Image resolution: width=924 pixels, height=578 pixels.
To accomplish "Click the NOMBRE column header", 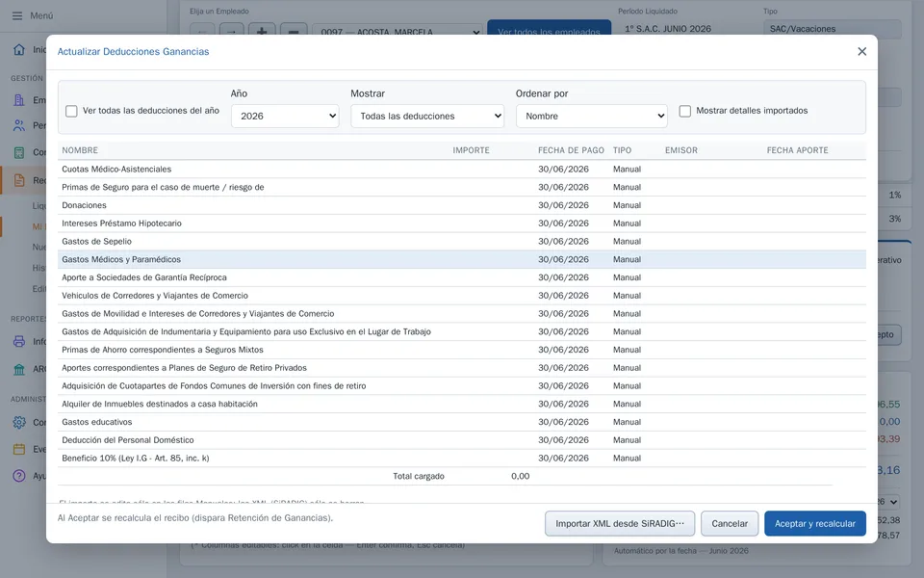I will pos(80,150).
